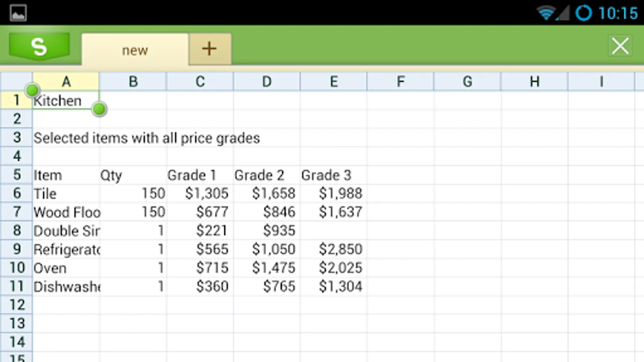This screenshot has height=362, width=644.
Task: Select the 'Grade 2' header cell
Action: pos(267,175)
